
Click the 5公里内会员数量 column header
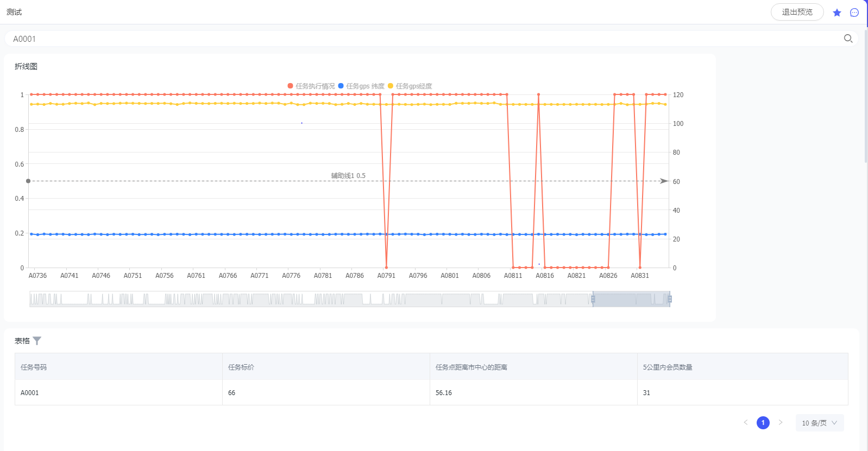(x=668, y=367)
